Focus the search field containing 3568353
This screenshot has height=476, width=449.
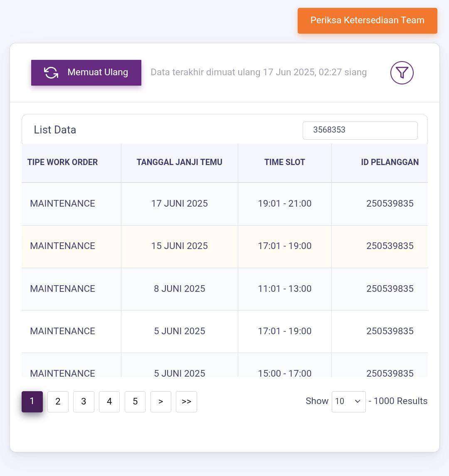[x=360, y=130]
